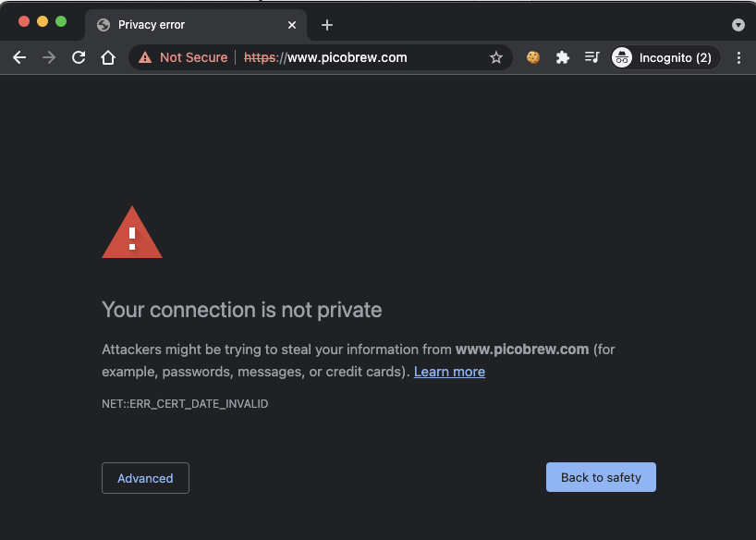Open the Learn more link

[449, 372]
